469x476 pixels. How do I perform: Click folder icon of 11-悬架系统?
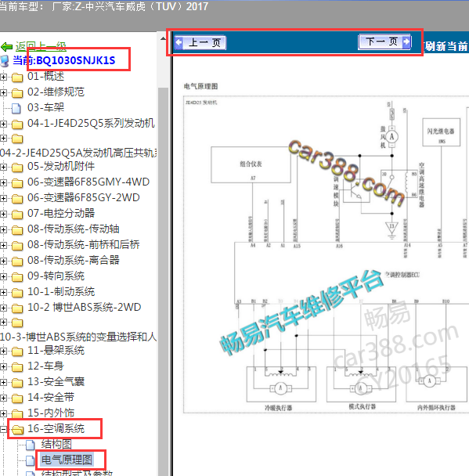pos(17,352)
